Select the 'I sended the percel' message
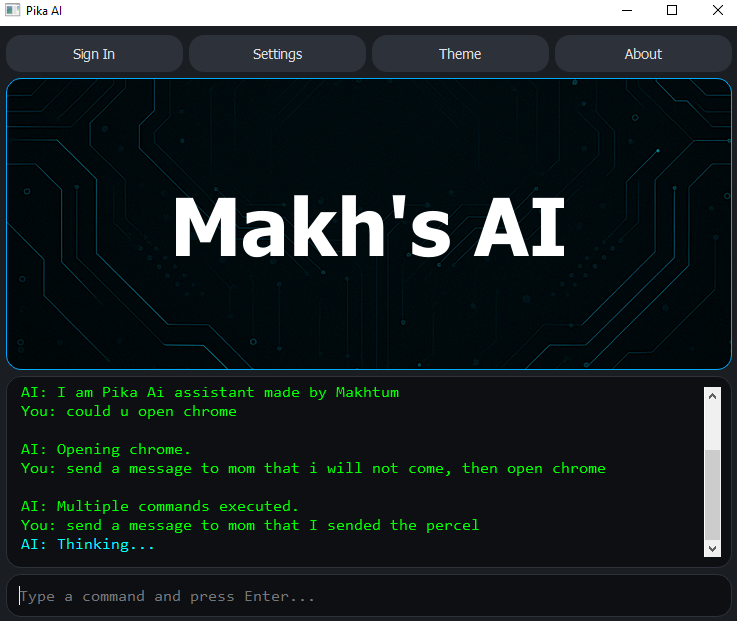 250,525
